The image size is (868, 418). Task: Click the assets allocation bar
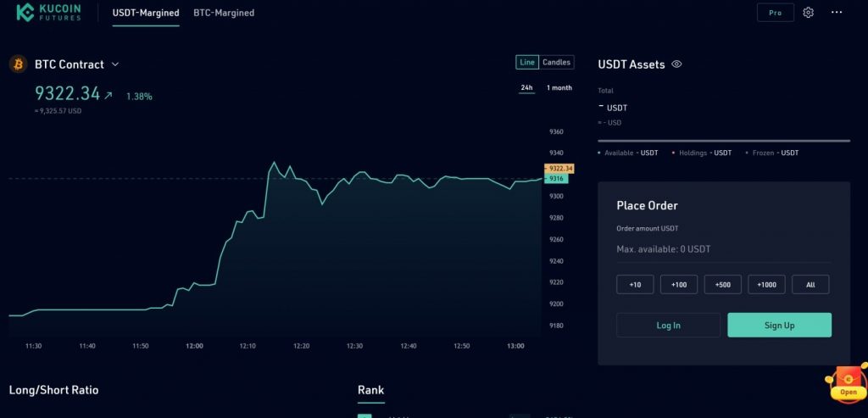click(724, 141)
